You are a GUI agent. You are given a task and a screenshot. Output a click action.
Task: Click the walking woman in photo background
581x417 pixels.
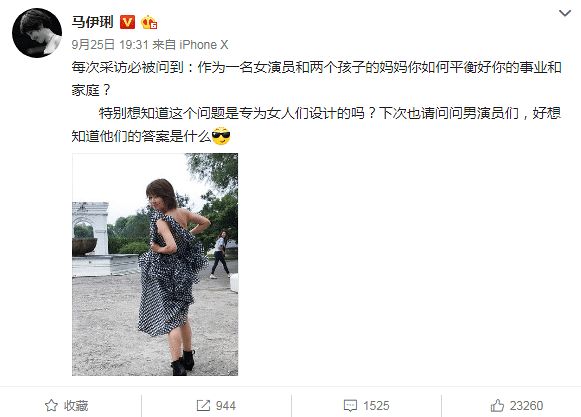pos(220,254)
